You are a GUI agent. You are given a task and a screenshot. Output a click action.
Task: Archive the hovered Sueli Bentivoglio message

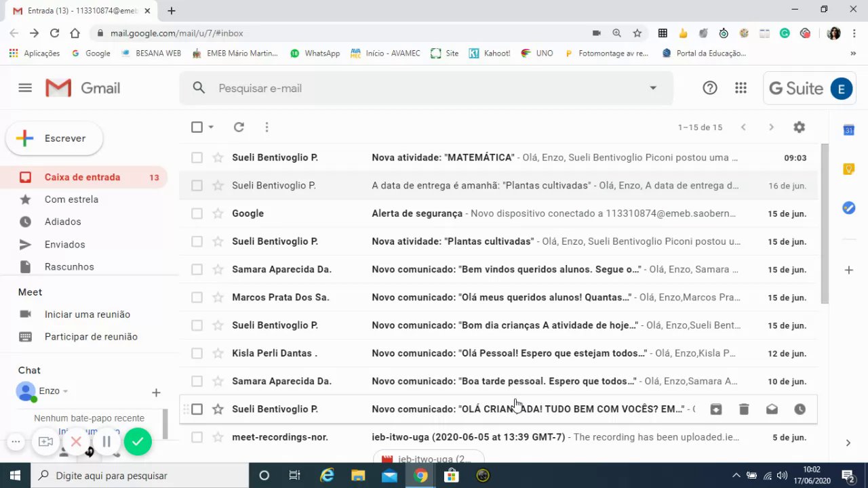715,409
